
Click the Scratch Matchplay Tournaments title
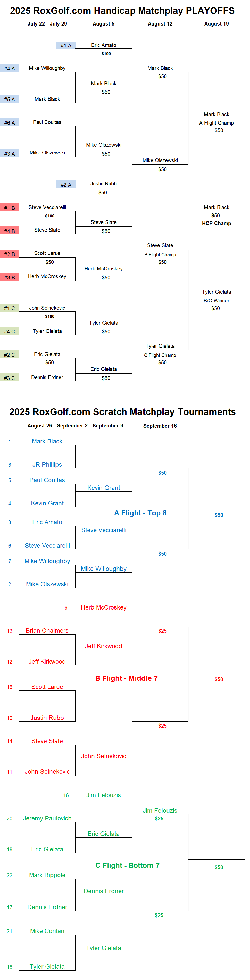(122, 412)
